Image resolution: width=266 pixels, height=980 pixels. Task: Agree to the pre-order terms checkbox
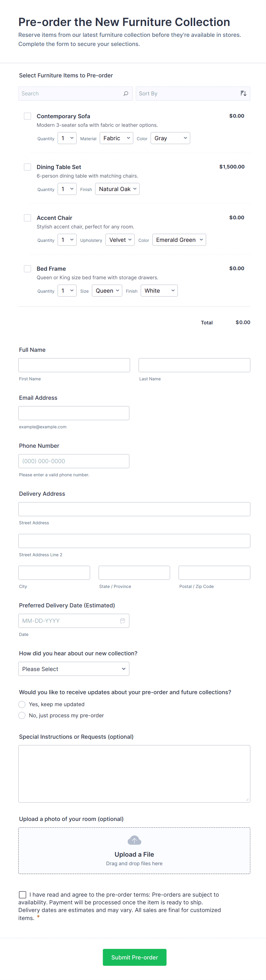23,895
